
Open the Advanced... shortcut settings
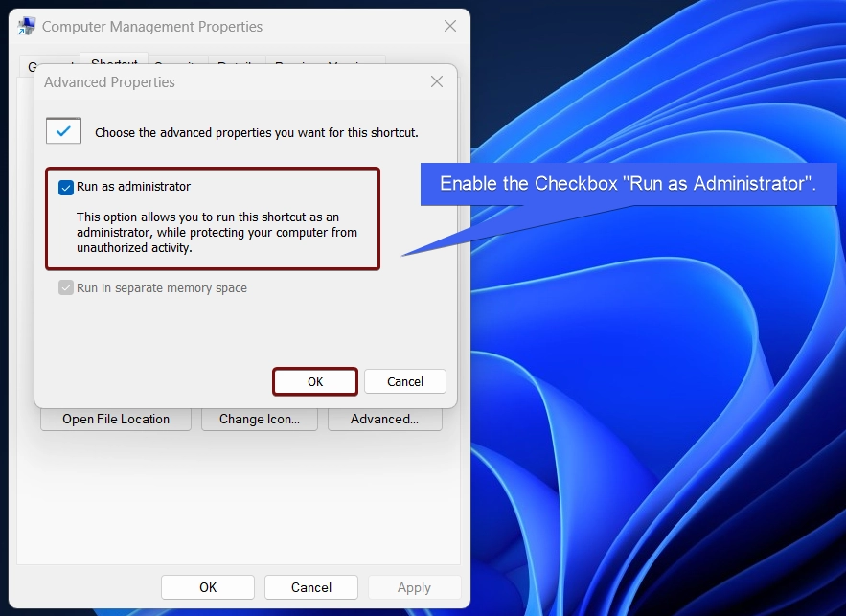(x=385, y=419)
